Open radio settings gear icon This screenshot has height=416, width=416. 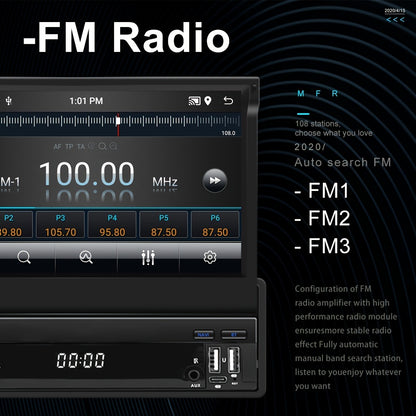pyautogui.click(x=210, y=257)
